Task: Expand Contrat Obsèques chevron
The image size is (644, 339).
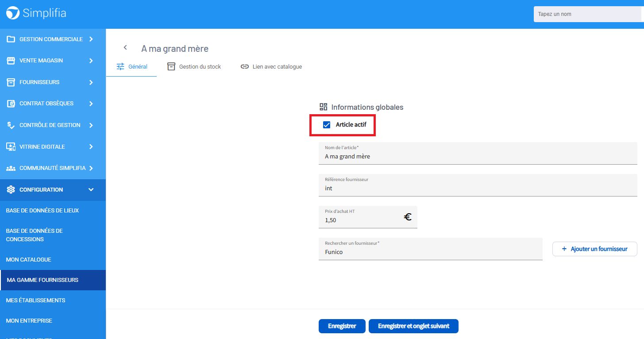Action: (91, 104)
